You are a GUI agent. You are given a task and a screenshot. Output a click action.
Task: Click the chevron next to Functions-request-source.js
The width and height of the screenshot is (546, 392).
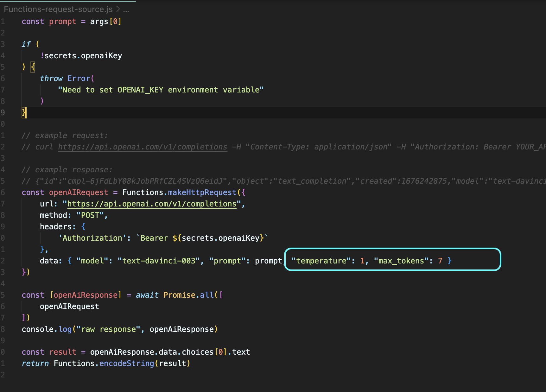point(117,9)
